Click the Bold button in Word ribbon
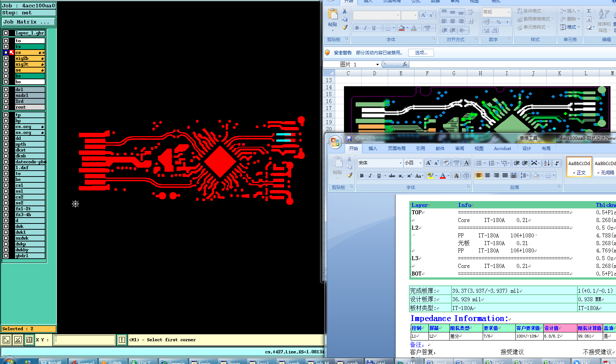 tap(362, 176)
